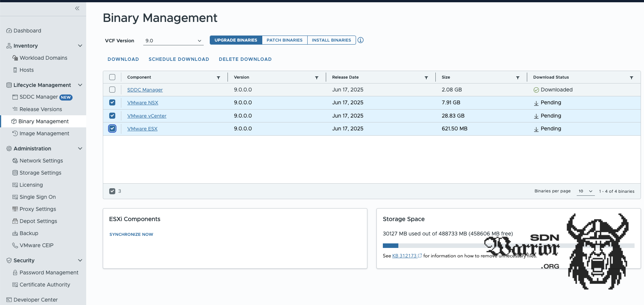Open the VCF Version dropdown
The image size is (644, 305).
click(173, 40)
